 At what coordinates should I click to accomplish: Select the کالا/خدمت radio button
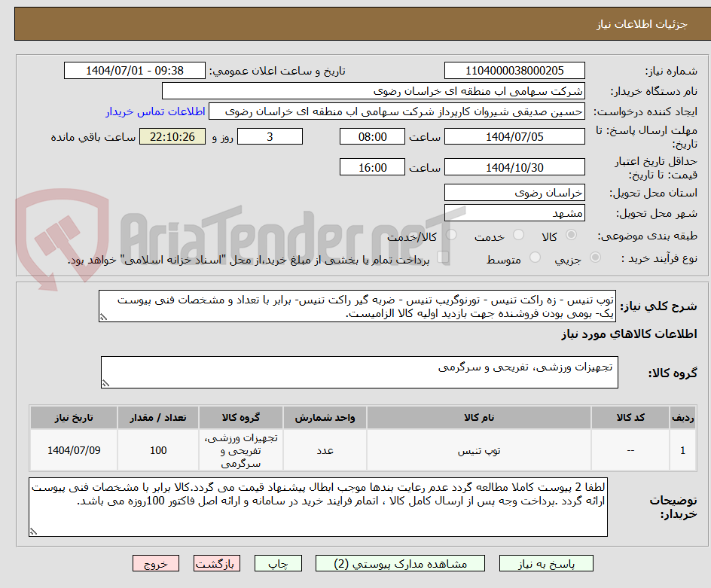pos(450,234)
